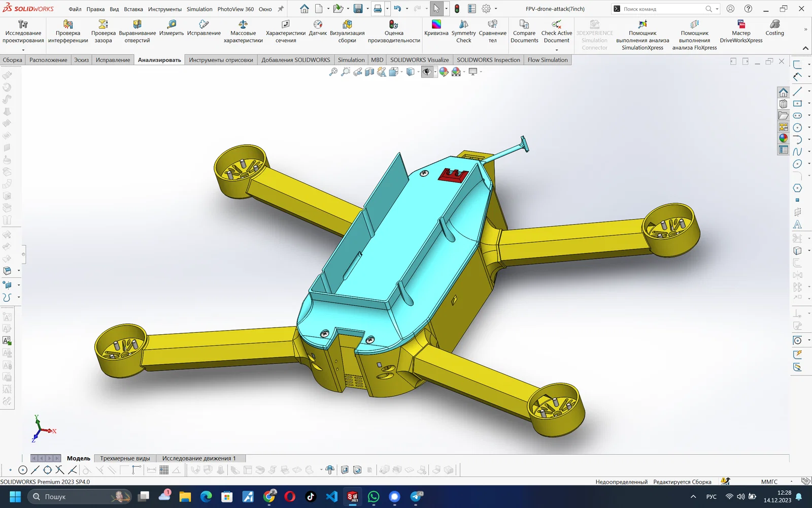Toggle the Hide/Show Items eye button
Viewport: 812px width, 508px height.
pyautogui.click(x=427, y=72)
